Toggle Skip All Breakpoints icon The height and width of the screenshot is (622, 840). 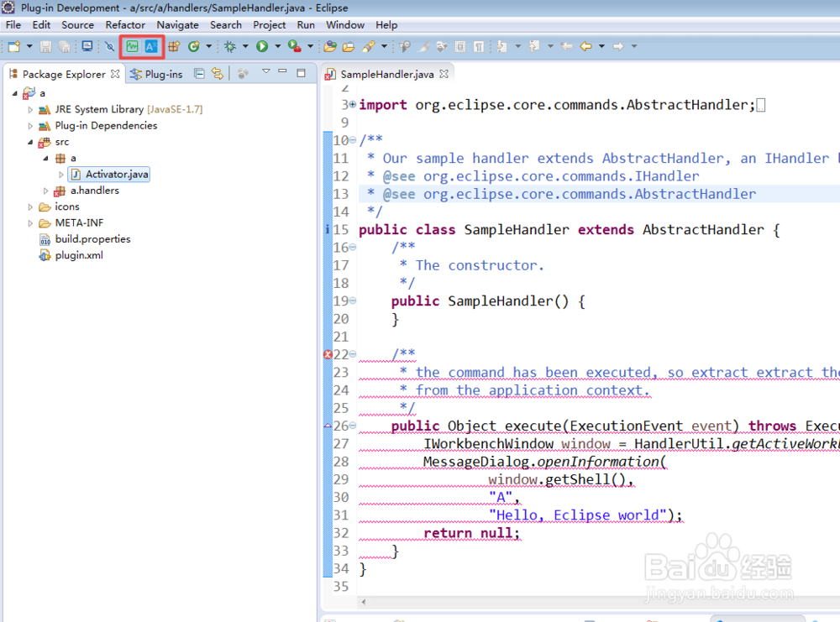[110, 46]
